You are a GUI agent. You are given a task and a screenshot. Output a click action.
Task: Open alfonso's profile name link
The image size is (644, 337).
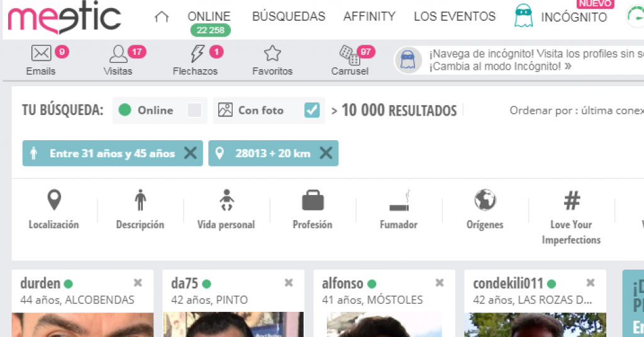343,283
